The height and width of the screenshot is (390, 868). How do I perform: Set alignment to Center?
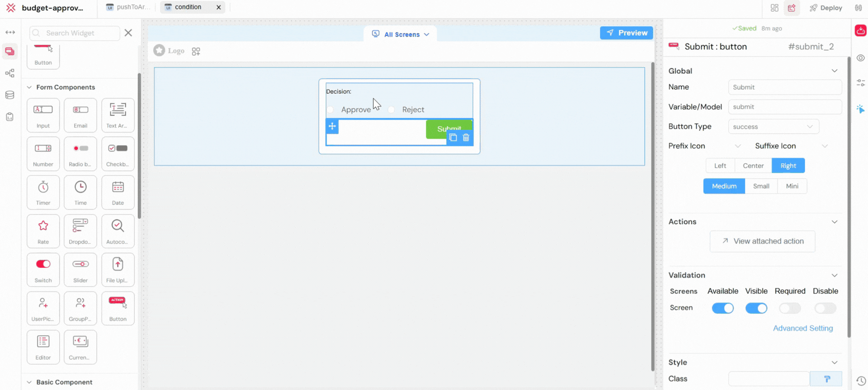753,166
